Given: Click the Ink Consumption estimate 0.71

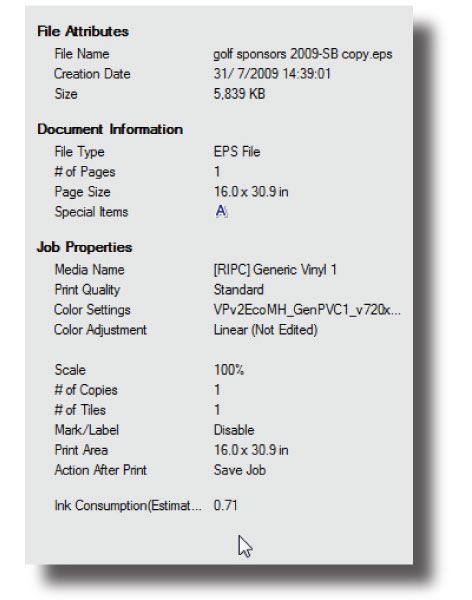Looking at the screenshot, I should click(x=225, y=505).
